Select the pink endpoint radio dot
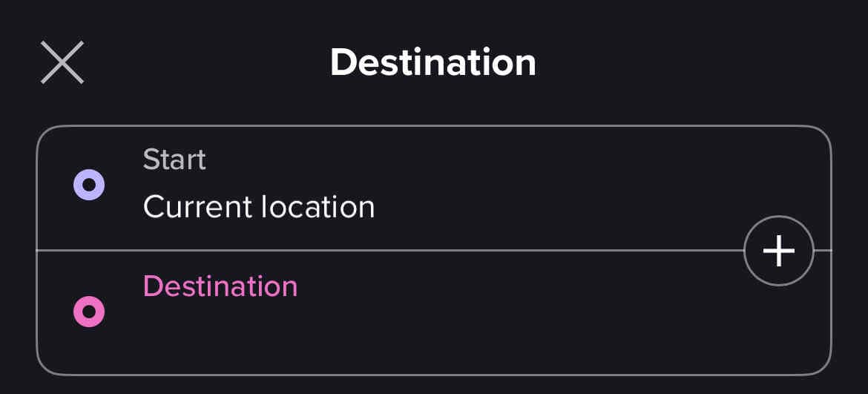The image size is (868, 394). 89,312
